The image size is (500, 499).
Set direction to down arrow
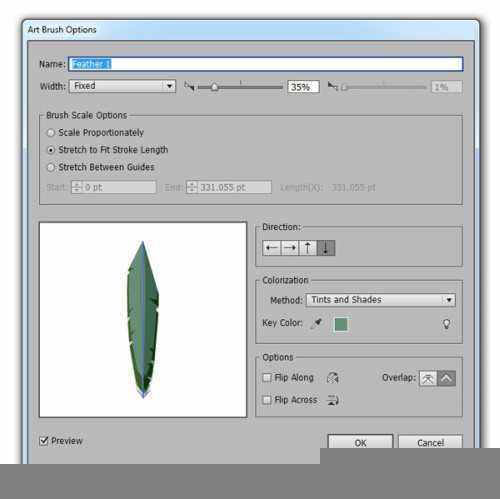[326, 248]
